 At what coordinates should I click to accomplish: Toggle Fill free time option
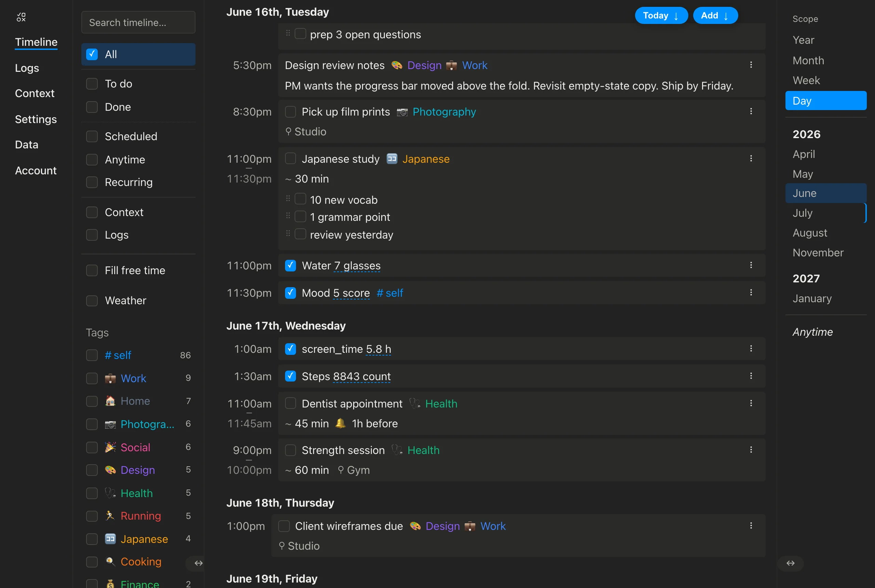(92, 270)
